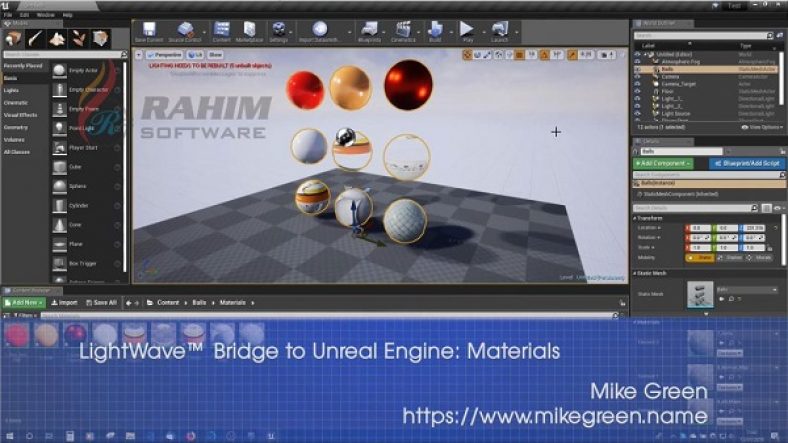The height and width of the screenshot is (443, 788).
Task: Open the Content browser toolbar icon
Action: [x=221, y=32]
